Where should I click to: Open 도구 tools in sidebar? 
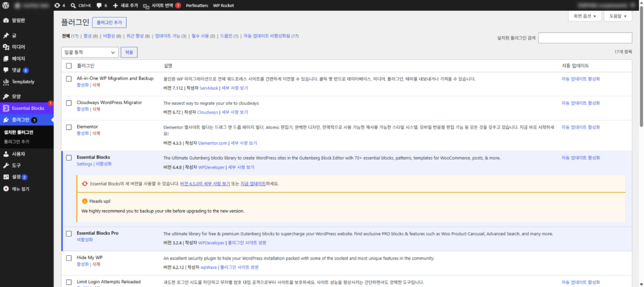coord(27,165)
